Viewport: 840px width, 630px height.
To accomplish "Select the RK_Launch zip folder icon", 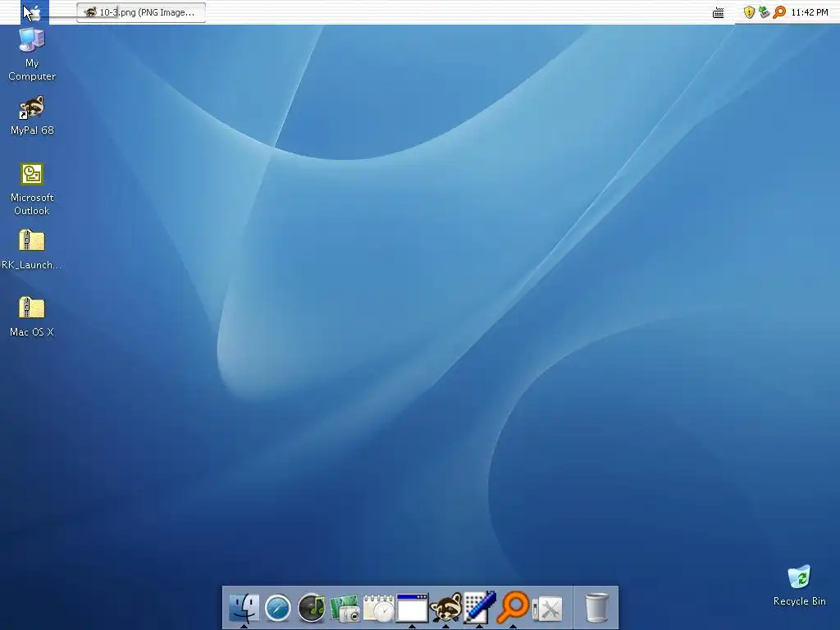I will coord(32,249).
